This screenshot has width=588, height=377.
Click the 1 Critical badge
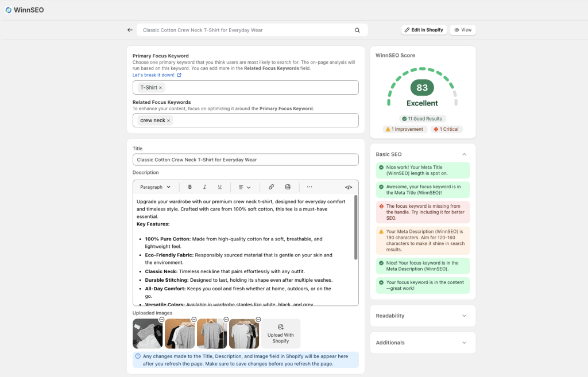point(446,129)
